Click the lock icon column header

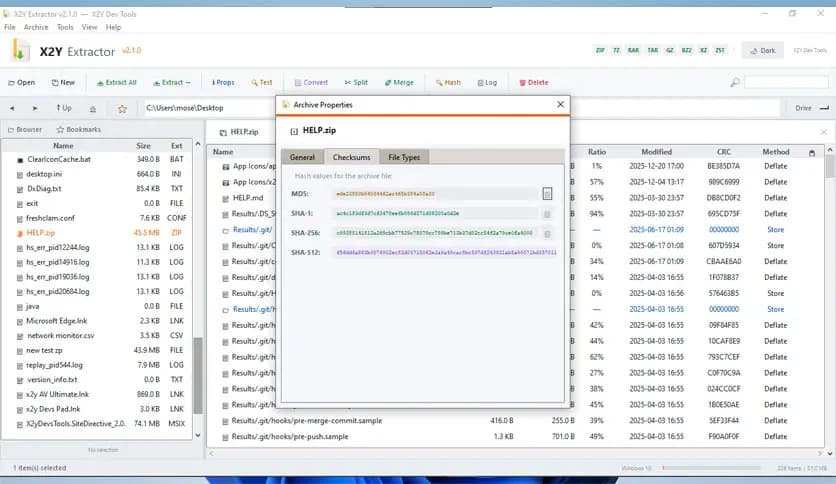tap(811, 152)
